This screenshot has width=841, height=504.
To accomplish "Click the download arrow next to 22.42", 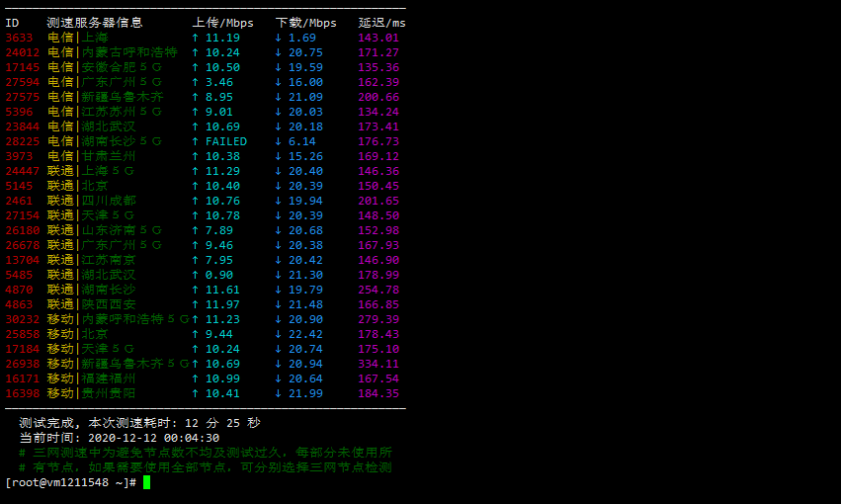I will coord(279,334).
